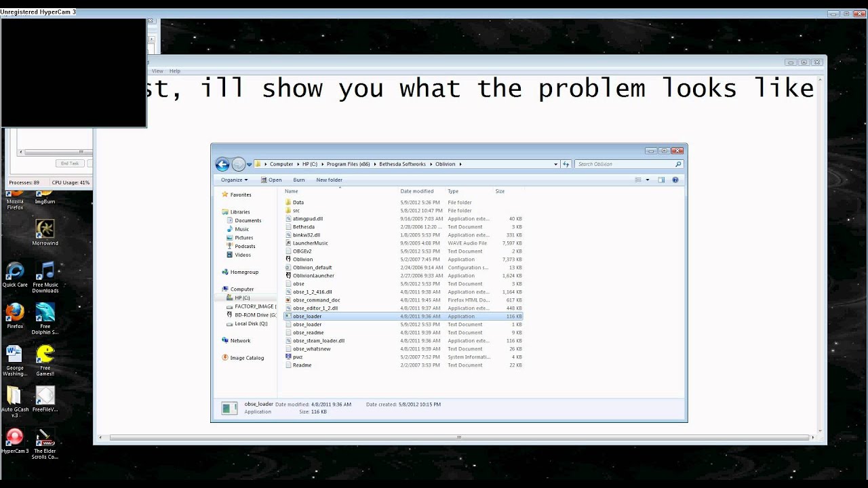Open the Help menu in background window
Screen dimensions: 868x488
(x=175, y=71)
